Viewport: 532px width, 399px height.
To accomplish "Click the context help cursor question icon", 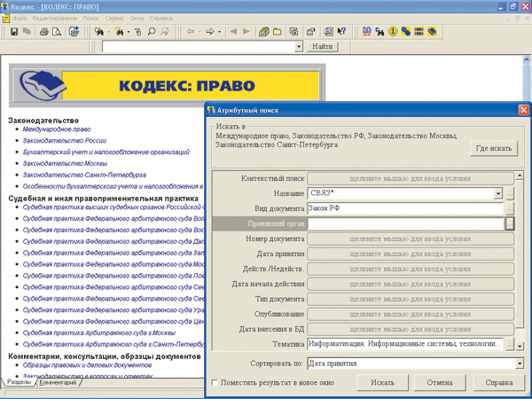I will click(x=341, y=32).
